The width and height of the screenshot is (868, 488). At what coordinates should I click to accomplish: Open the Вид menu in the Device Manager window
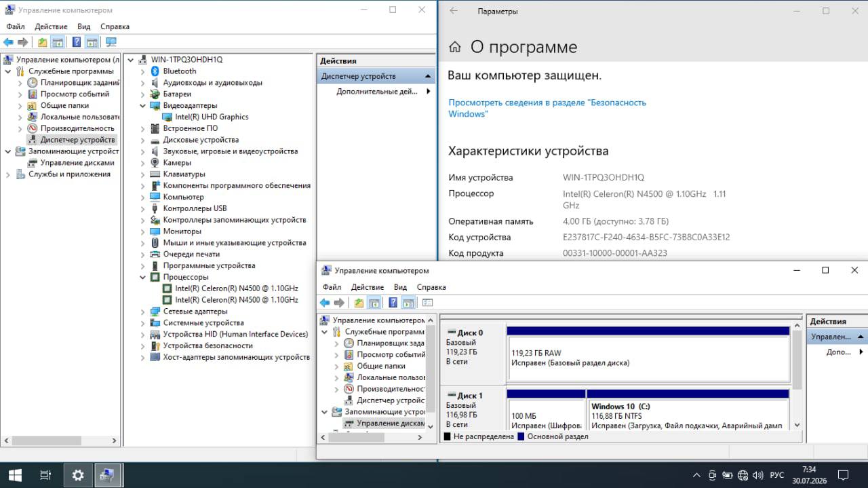point(84,26)
